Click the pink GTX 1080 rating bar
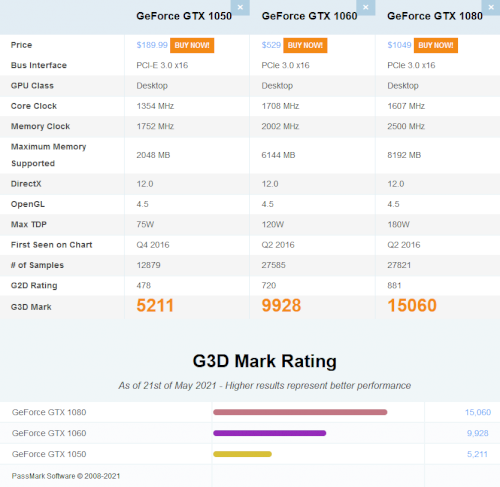The height and width of the screenshot is (487, 500). point(300,412)
